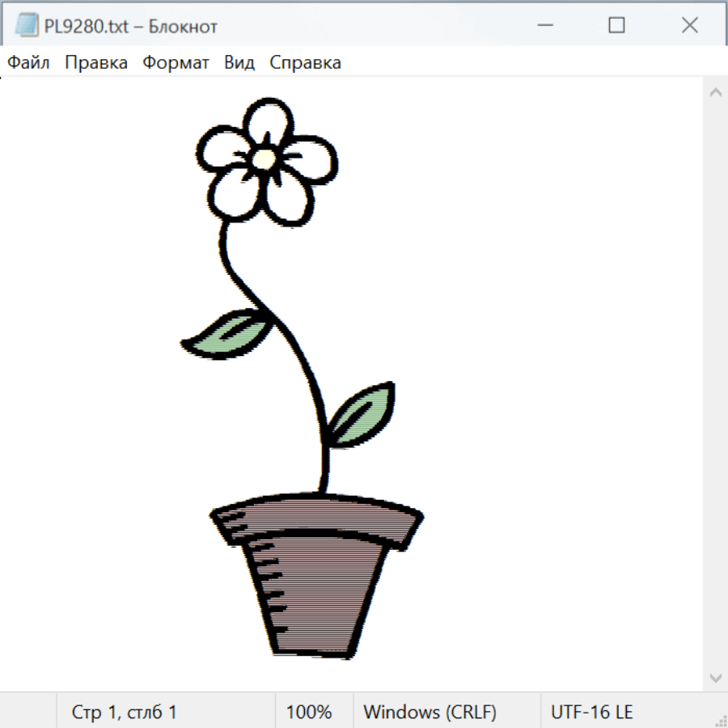Click the yellow center of the flower

coord(264,158)
